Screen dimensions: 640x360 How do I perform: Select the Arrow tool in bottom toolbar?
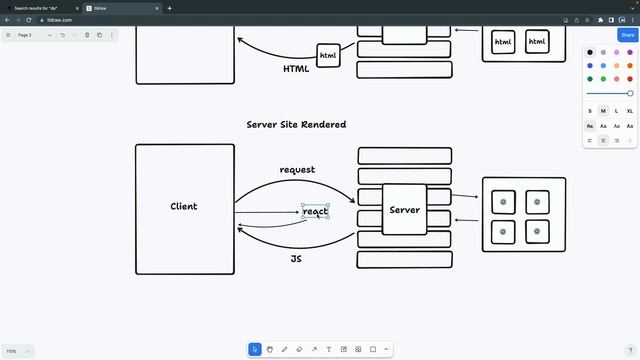(x=314, y=349)
